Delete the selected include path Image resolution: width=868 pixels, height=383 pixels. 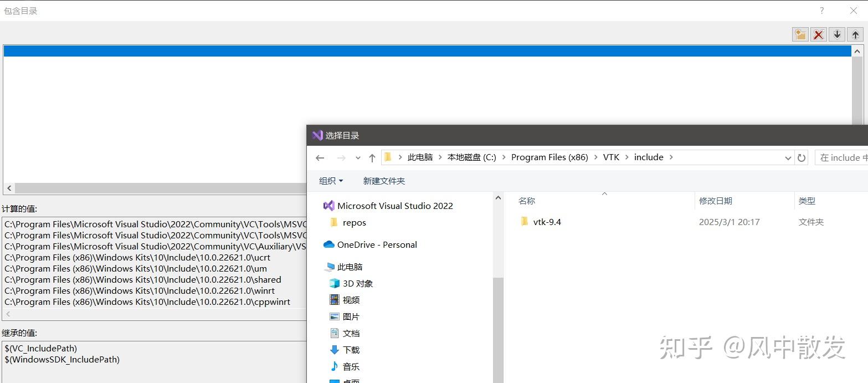(819, 34)
